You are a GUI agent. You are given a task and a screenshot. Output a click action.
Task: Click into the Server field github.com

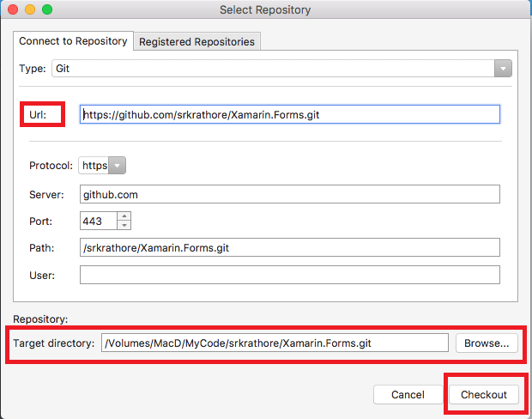click(290, 194)
